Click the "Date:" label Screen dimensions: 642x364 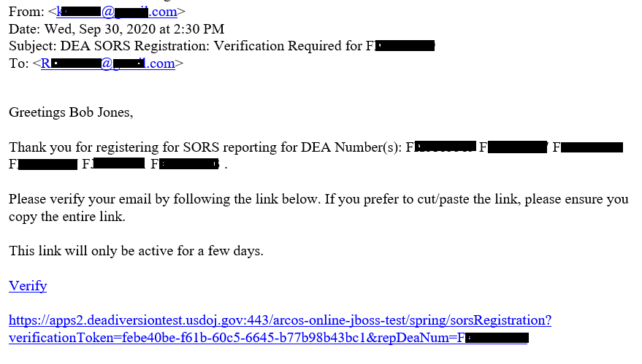pos(25,29)
